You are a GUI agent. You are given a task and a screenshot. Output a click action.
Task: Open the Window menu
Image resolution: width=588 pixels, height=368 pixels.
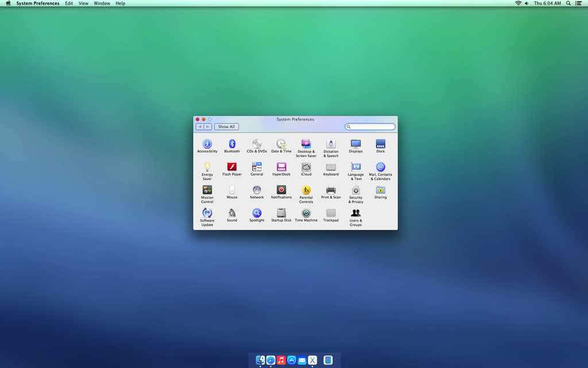[x=102, y=3]
